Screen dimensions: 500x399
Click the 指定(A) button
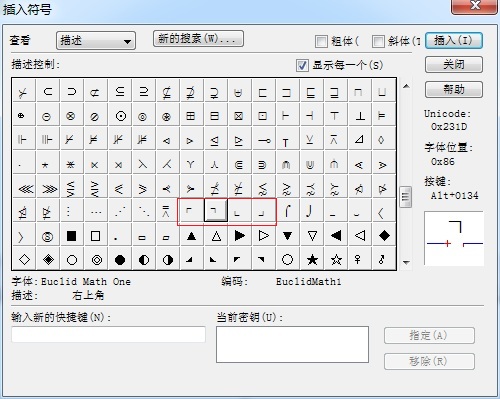(429, 335)
